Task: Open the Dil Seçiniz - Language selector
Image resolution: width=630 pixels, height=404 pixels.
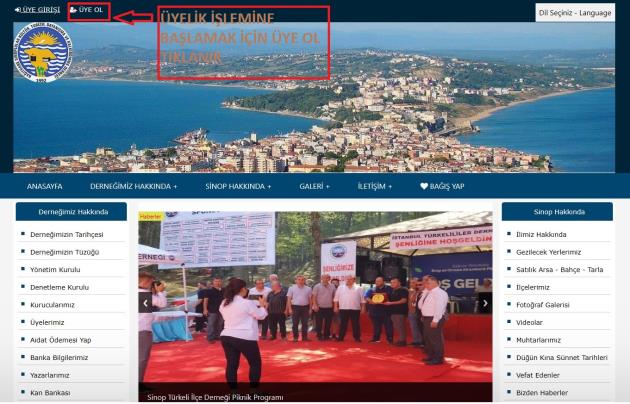Action: [575, 13]
